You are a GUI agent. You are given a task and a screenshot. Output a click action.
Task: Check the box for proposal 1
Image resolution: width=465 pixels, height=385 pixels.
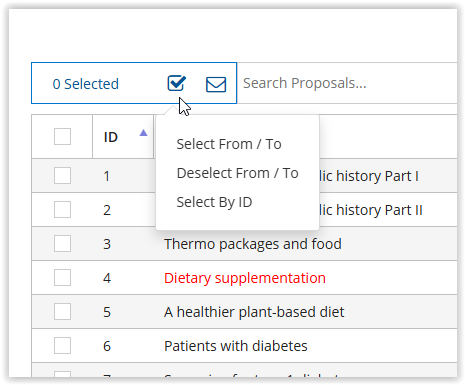click(x=62, y=175)
